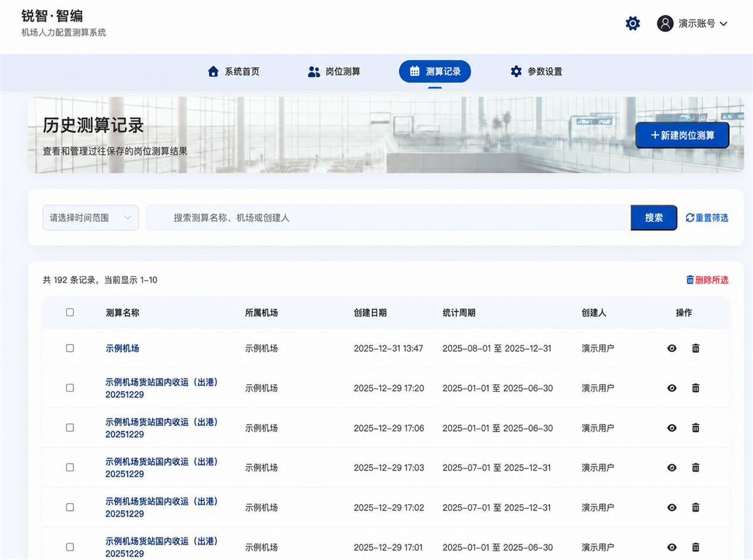This screenshot has height=560, width=753.
Task: Open 示例机场货站国内收运 record created 17:01
Action: pos(162,548)
